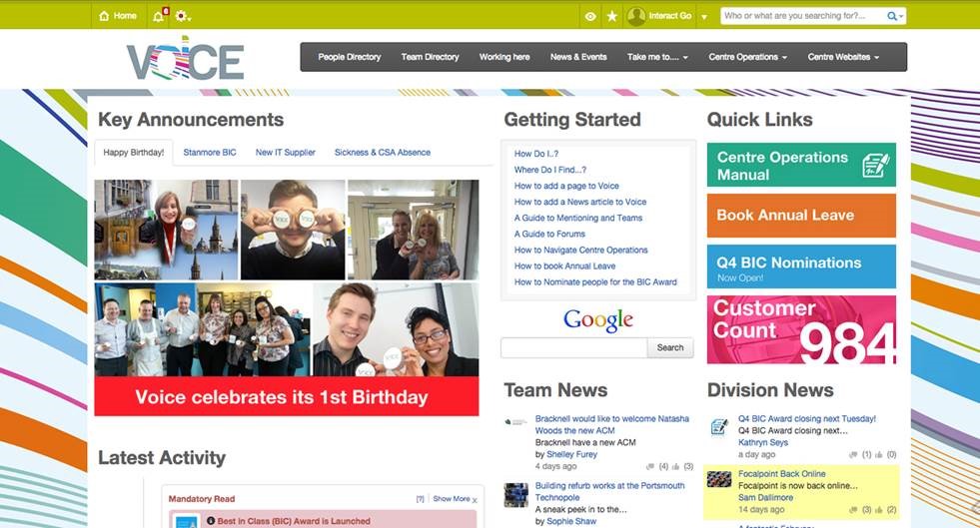Open the Book Annual Leave tile

(x=801, y=216)
